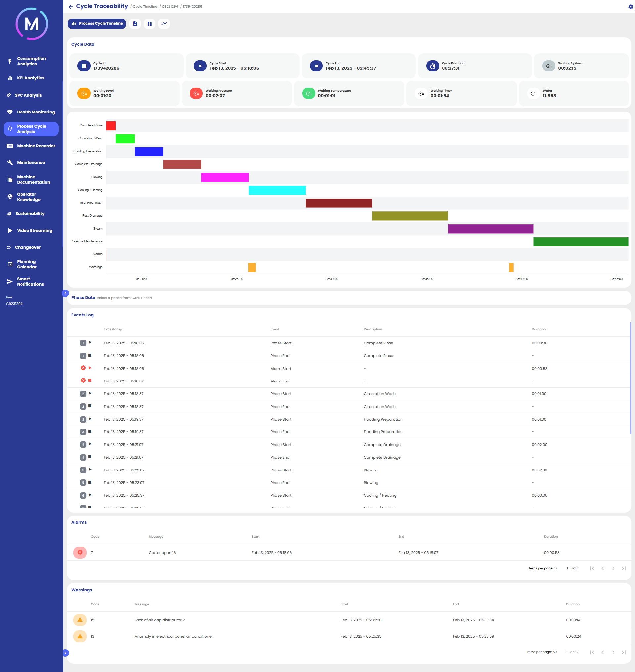
Task: Click the Events Log vertical scrollbar
Action: [630, 377]
